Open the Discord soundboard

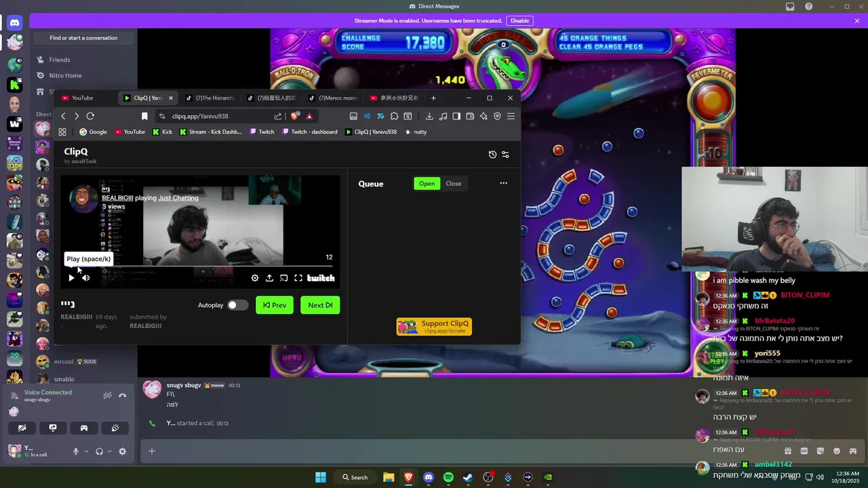115,428
